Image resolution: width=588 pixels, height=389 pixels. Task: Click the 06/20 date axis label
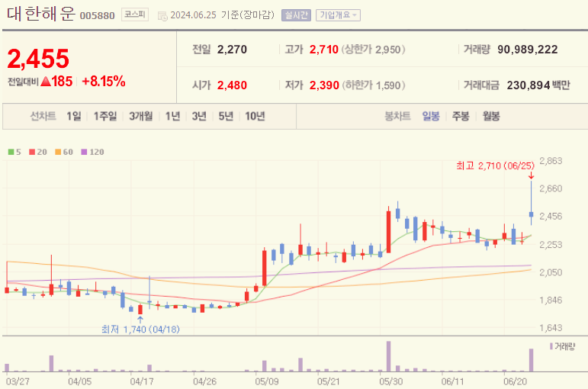(515, 381)
